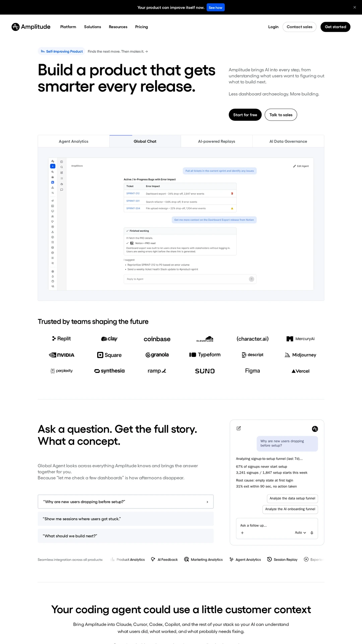The image size is (362, 644).
Task: Click the notifications bell in mockup sidebar
Action: (53, 276)
